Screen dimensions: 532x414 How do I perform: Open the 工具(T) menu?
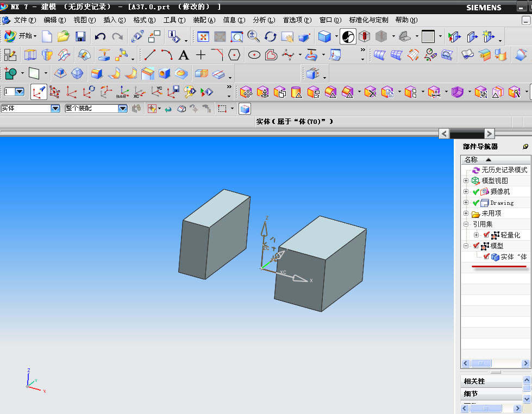tap(174, 20)
